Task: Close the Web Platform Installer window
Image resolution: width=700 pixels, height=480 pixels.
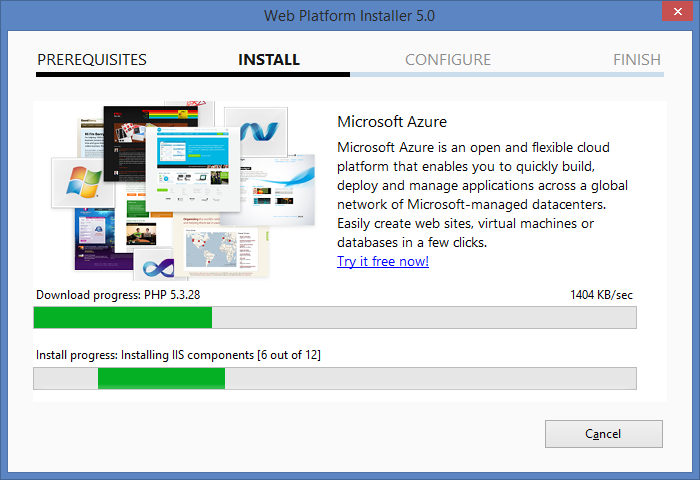Action: [x=677, y=12]
